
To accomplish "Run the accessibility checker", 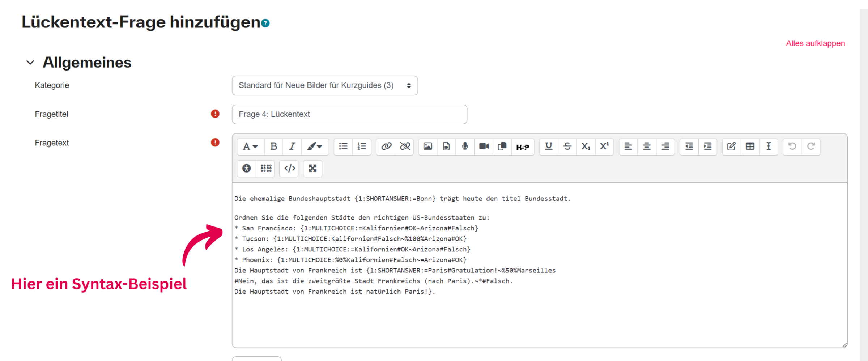I will [246, 168].
